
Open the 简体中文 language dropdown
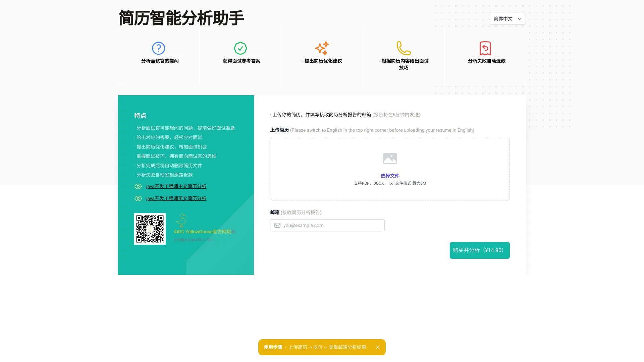[x=507, y=19]
